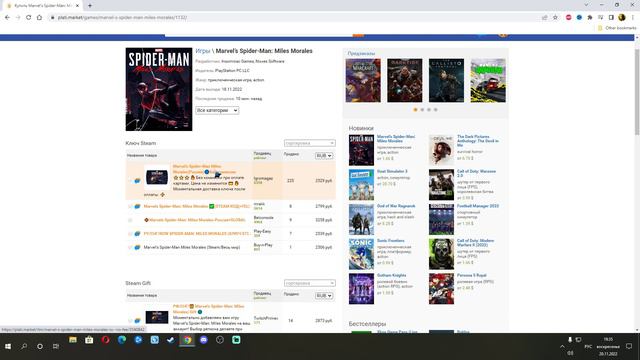Open Gotham Knights link

point(391,276)
